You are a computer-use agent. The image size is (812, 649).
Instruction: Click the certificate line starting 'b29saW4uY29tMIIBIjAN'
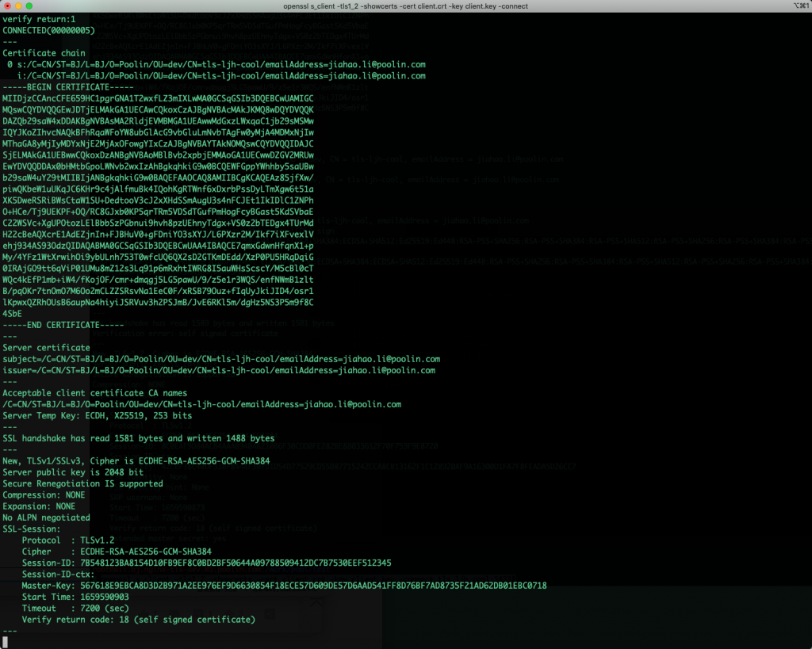pos(158,178)
